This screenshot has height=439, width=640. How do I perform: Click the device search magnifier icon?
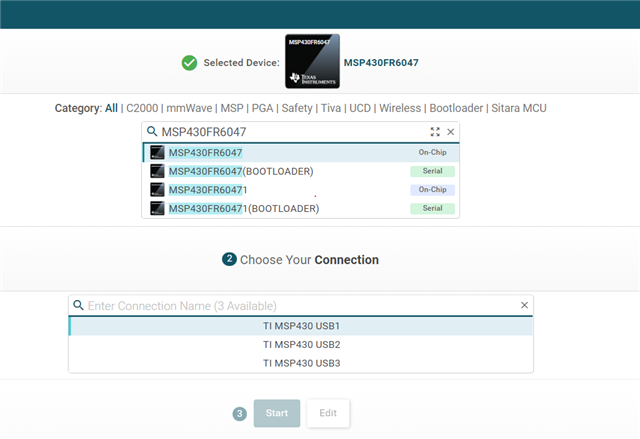(152, 131)
